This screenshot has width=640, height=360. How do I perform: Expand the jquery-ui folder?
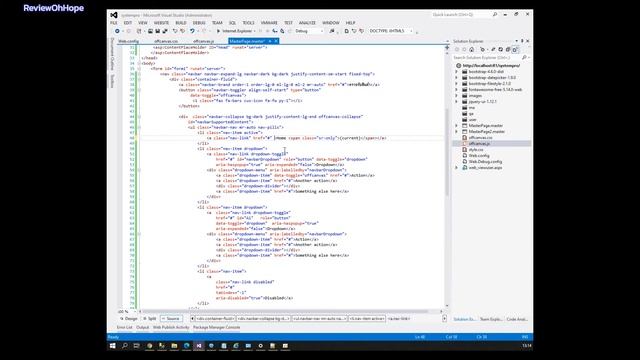(457, 102)
